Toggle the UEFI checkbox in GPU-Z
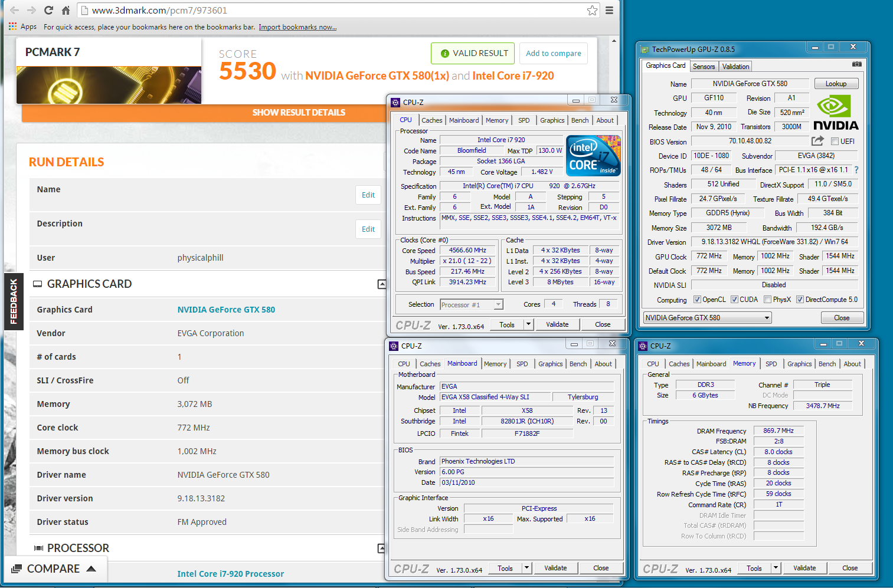Screen dimensions: 893x588 click(x=835, y=141)
